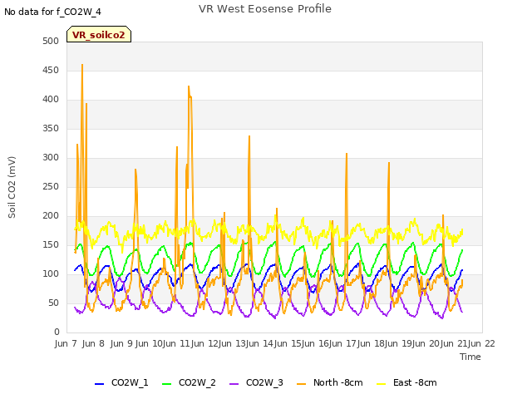Select the North -8cm legend entry
Image resolution: width=532 pixels, height=399 pixels.
click(329, 382)
